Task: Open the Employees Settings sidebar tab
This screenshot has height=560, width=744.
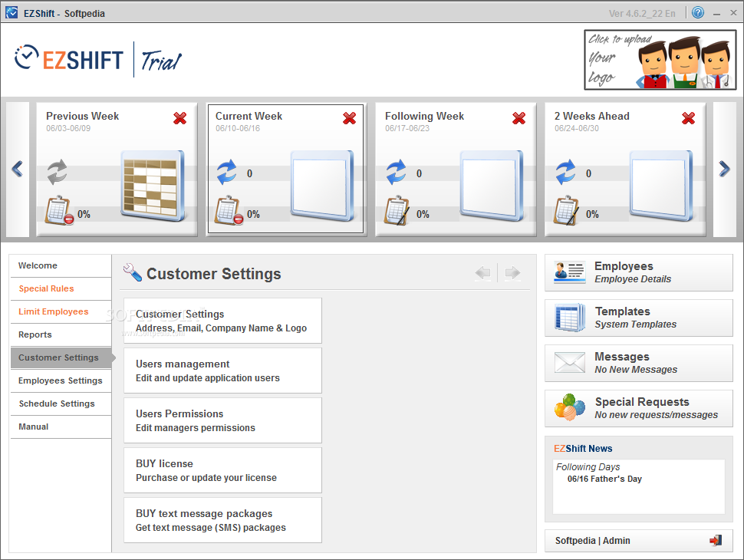Action: 61,380
